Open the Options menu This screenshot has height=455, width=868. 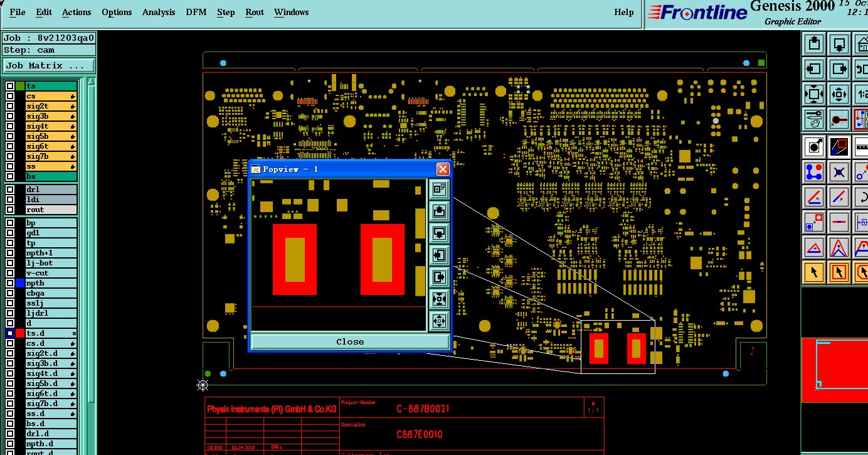117,12
